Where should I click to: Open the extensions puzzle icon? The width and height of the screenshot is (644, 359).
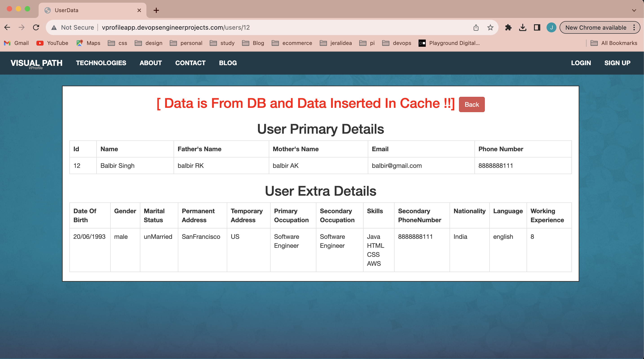(x=508, y=27)
